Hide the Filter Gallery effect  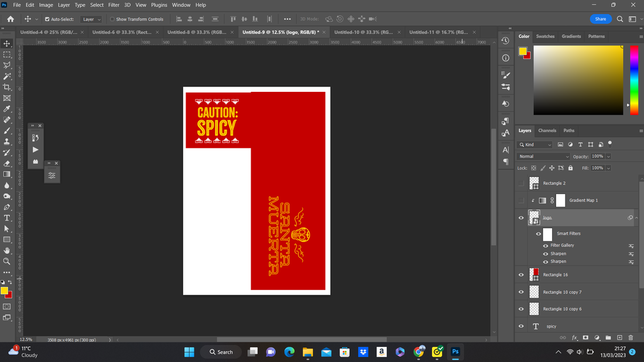(546, 246)
